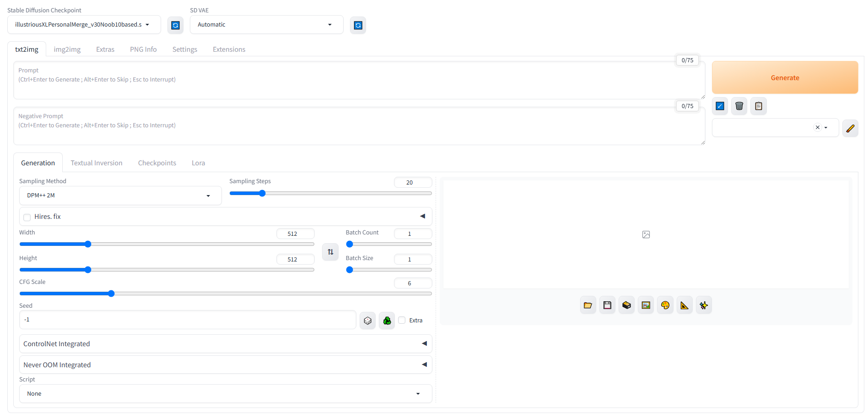Click the blue checkmark apply-styles icon

click(720, 106)
